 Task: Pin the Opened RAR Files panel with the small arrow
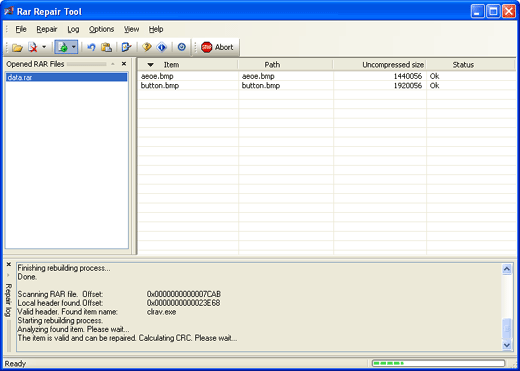[113, 64]
